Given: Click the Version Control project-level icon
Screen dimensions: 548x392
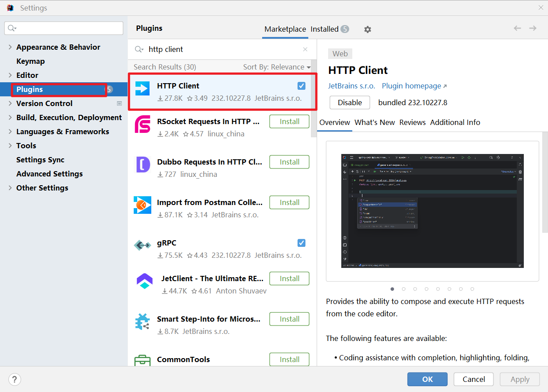Looking at the screenshot, I should coord(119,103).
